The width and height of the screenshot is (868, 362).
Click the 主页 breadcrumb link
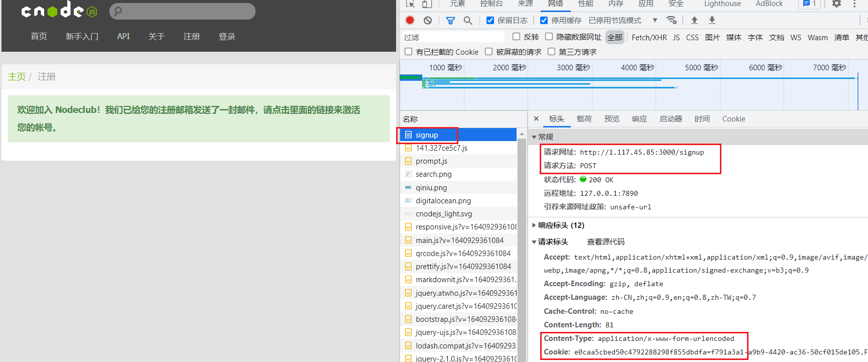pos(17,77)
